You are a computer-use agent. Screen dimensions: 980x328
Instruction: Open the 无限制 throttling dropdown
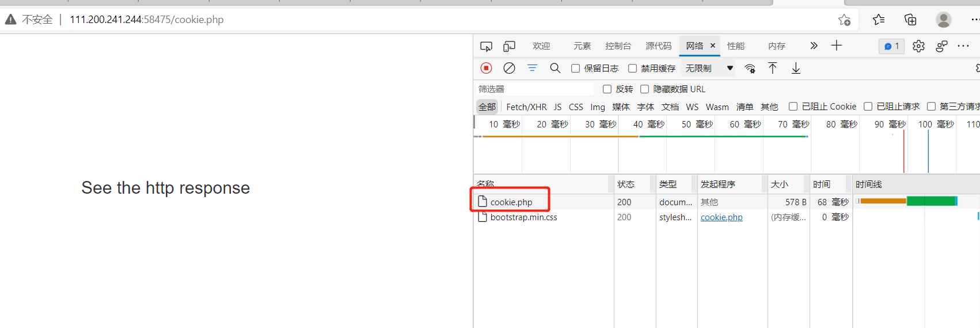tap(709, 69)
